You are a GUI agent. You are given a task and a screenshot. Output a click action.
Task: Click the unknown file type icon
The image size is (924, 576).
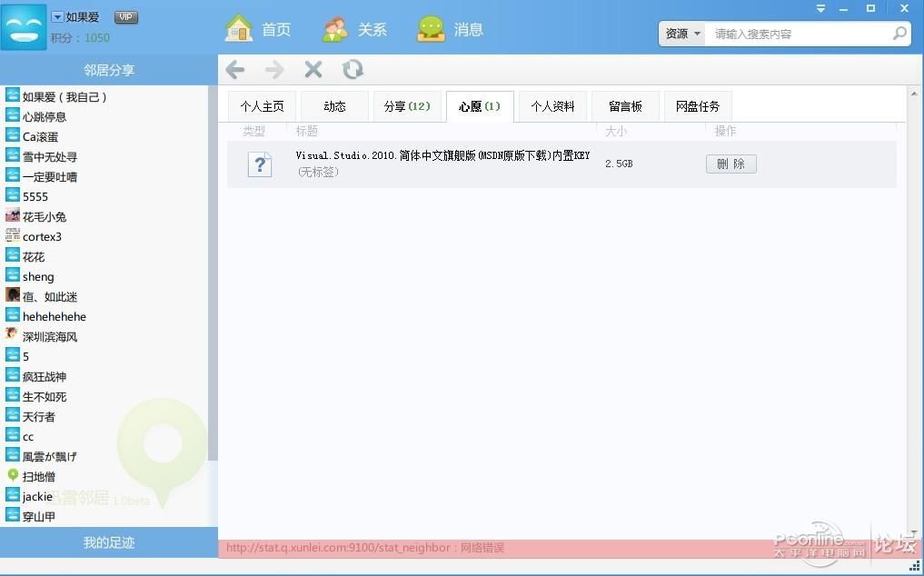click(260, 164)
